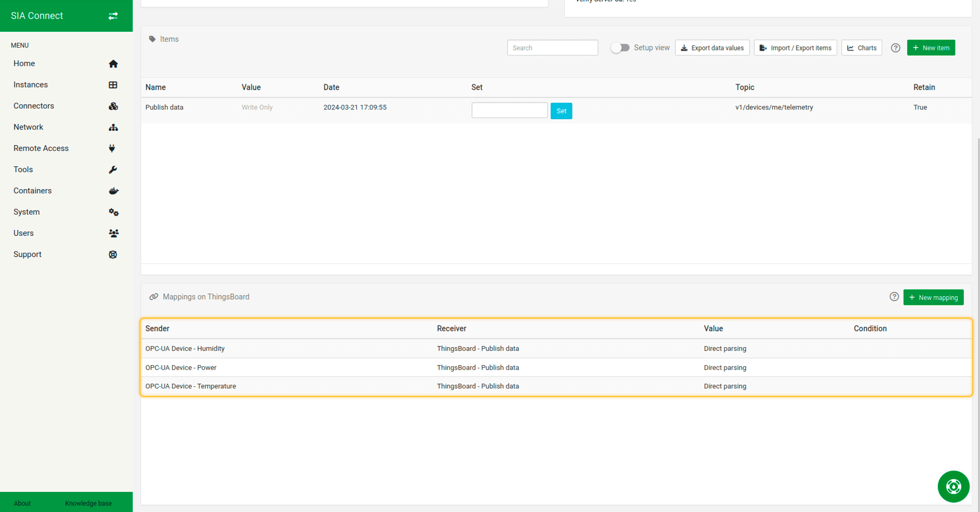The image size is (980, 512).
Task: Click the Tools wrench icon
Action: 113,170
